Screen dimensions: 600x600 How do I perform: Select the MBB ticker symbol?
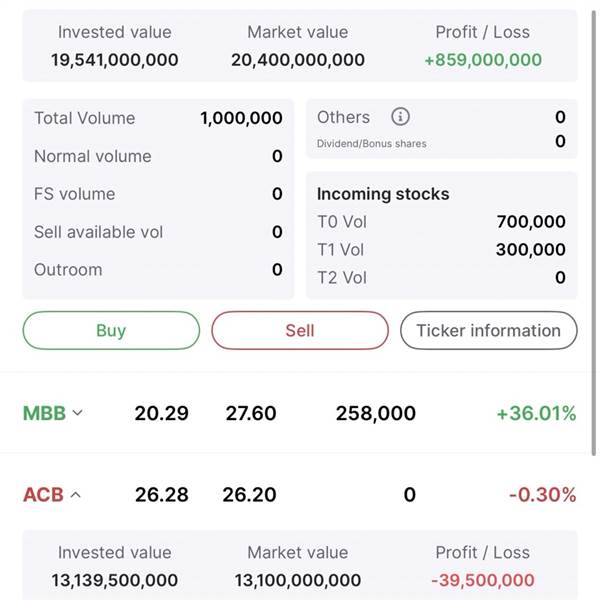pyautogui.click(x=44, y=413)
